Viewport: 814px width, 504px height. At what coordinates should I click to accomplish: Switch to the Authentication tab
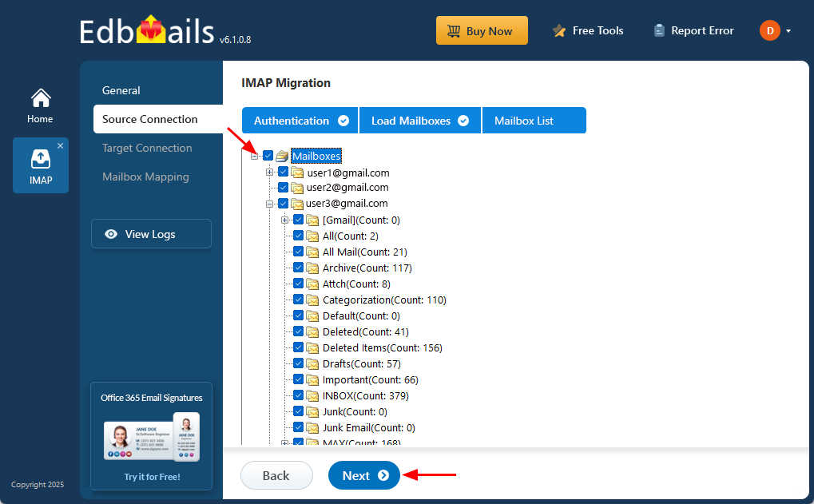tap(300, 121)
